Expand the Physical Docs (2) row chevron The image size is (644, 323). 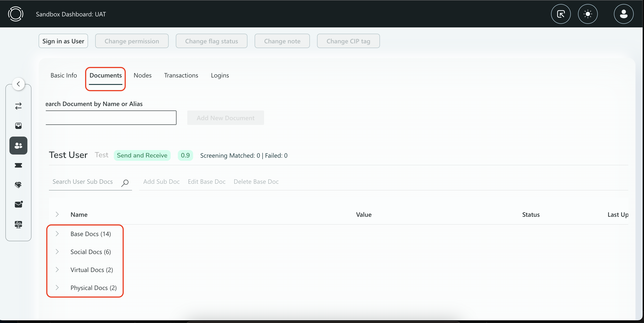[57, 288]
